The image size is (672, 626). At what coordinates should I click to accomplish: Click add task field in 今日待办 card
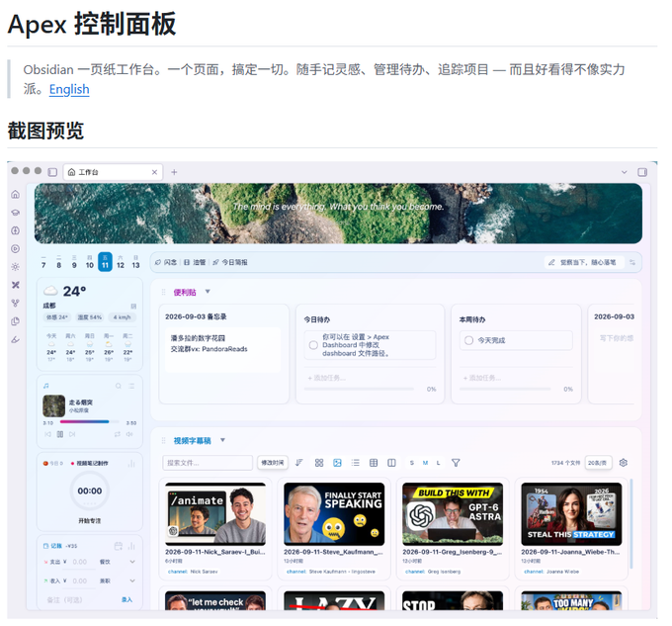[370, 378]
